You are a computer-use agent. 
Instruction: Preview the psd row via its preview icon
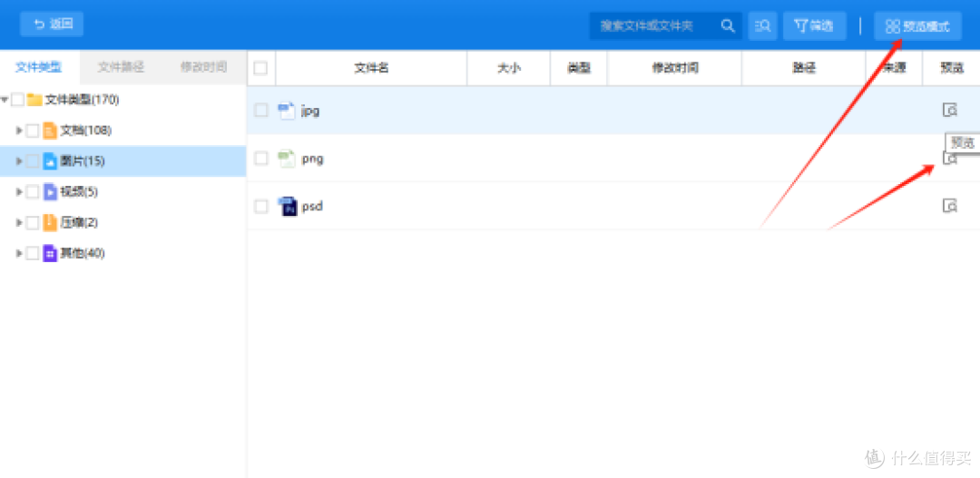pyautogui.click(x=950, y=206)
